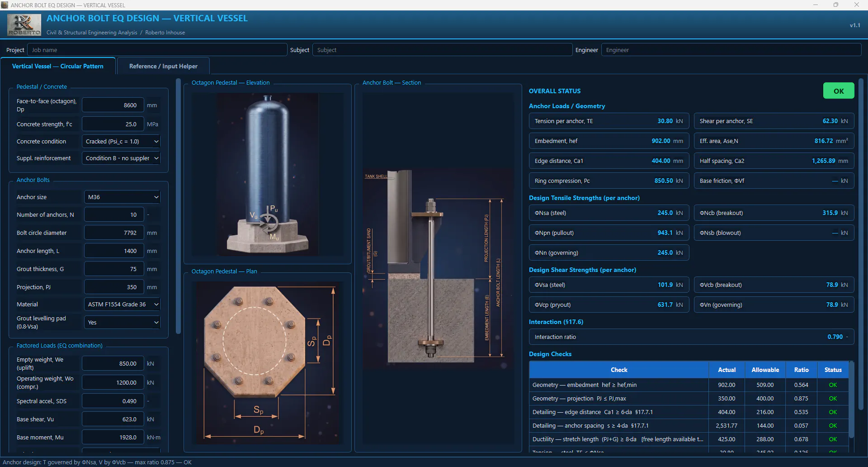
Task: Click the Half spacing Ca2 1,265.89 value
Action: point(823,161)
